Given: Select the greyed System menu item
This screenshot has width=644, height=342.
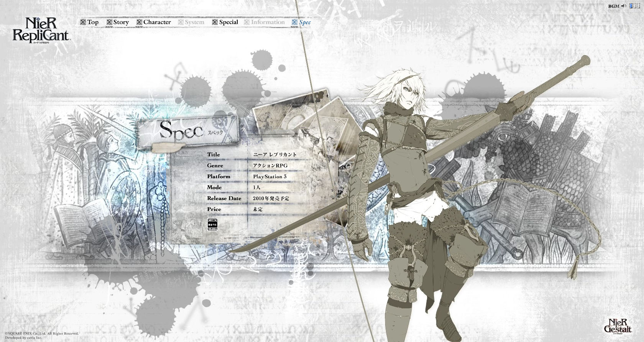Looking at the screenshot, I should tap(191, 22).
